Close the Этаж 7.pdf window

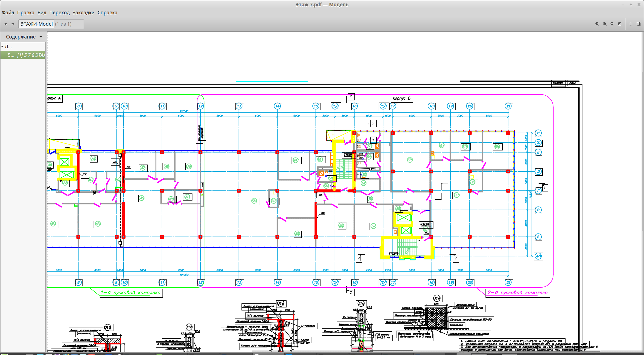[x=639, y=5]
